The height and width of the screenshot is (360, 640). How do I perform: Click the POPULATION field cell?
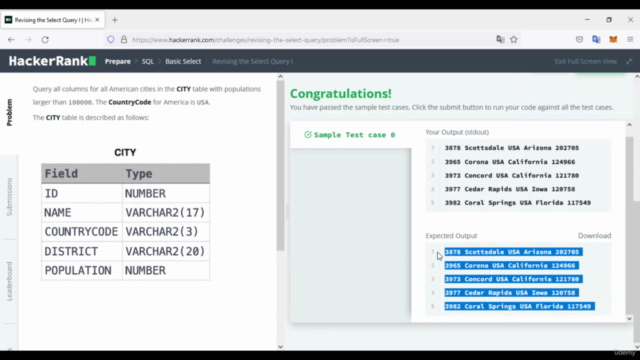82,270
